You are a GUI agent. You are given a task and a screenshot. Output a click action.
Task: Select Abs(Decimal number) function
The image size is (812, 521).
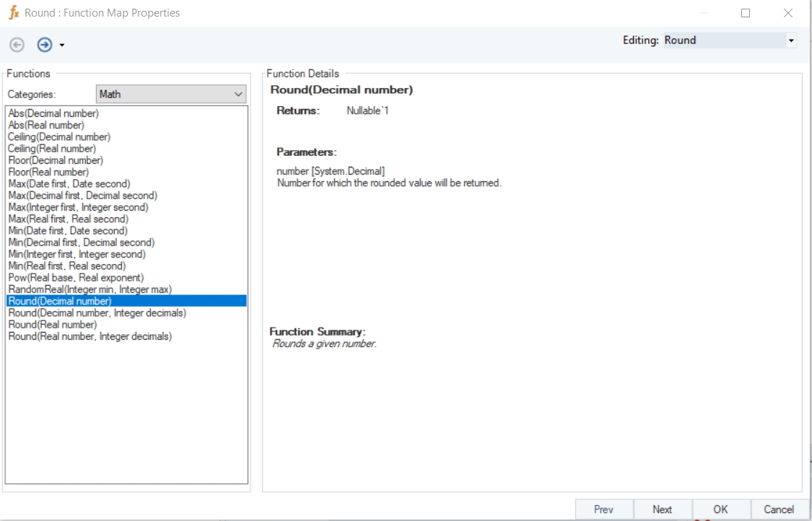pyautogui.click(x=53, y=113)
